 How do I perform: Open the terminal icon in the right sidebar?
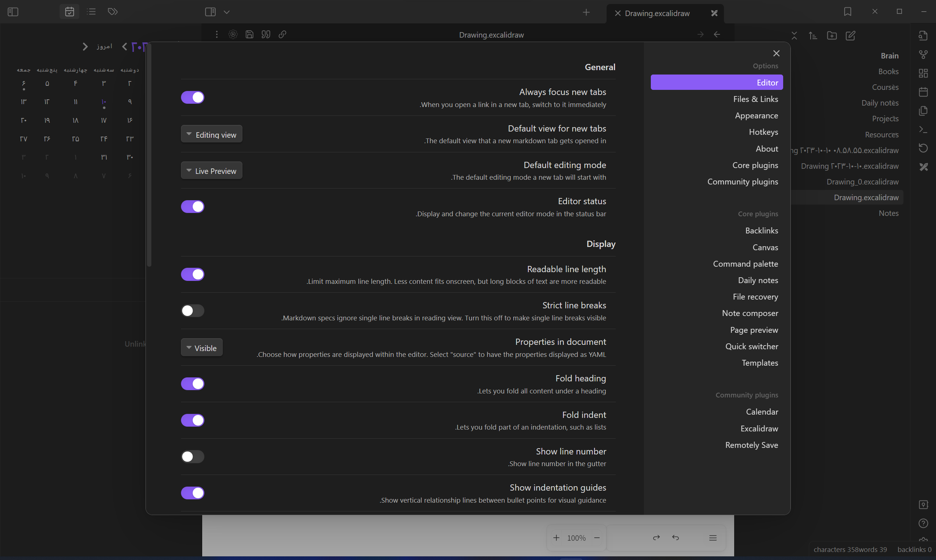924,129
